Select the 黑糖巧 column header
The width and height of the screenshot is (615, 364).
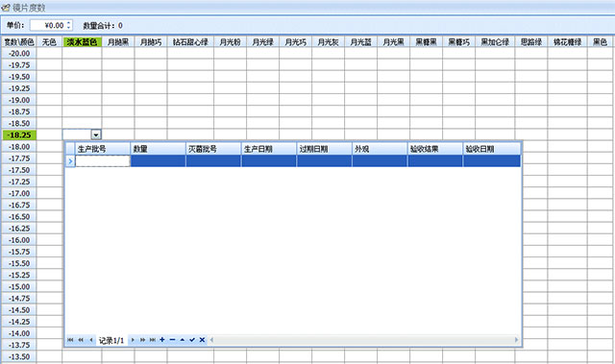(459, 42)
